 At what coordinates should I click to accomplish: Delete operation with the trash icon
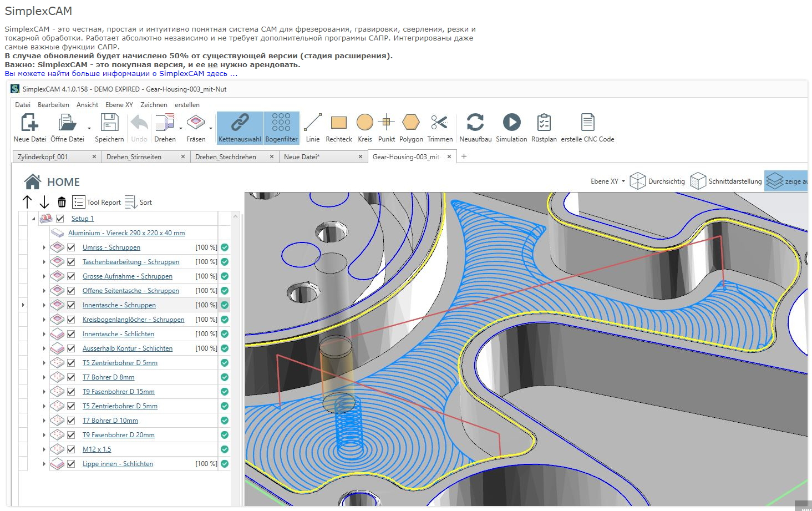pyautogui.click(x=62, y=202)
